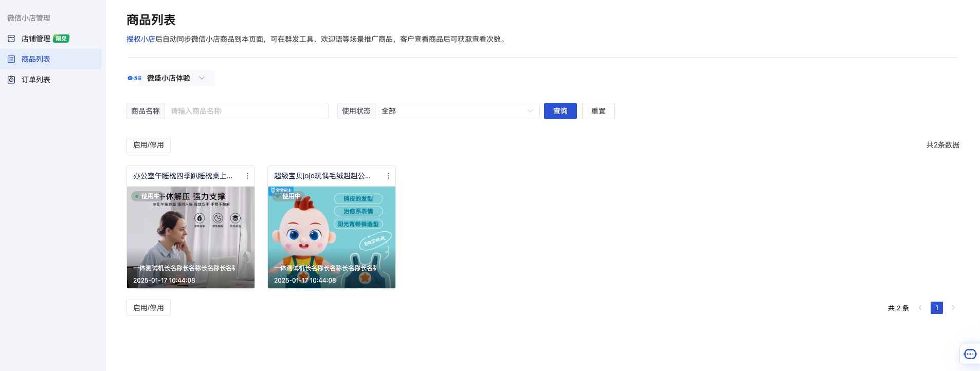Focus the 商品名称 input field
The image size is (980, 371).
click(246, 111)
